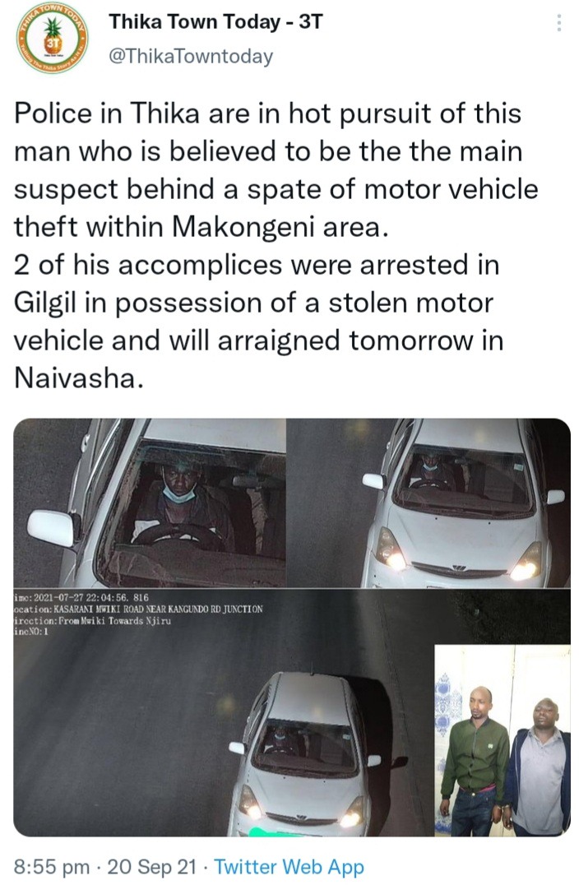
Task: Open the Thika Town Today - 3T profile name
Action: pos(216,22)
